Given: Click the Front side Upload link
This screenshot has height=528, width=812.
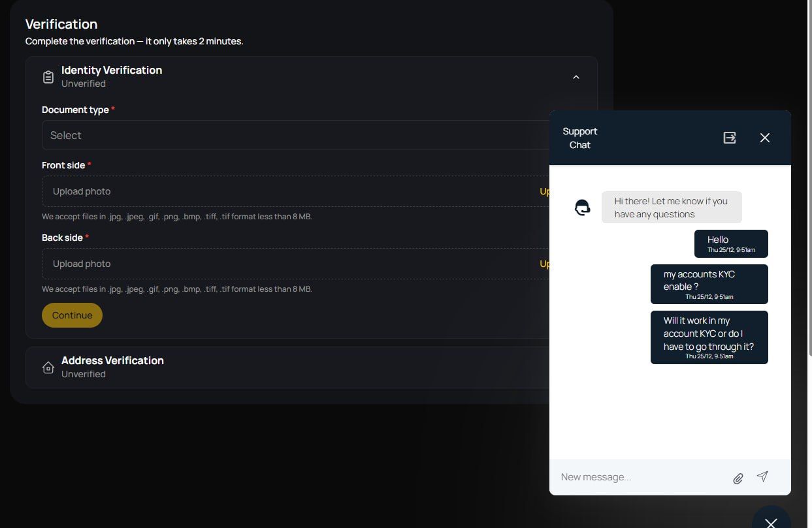Looking at the screenshot, I should (x=544, y=191).
